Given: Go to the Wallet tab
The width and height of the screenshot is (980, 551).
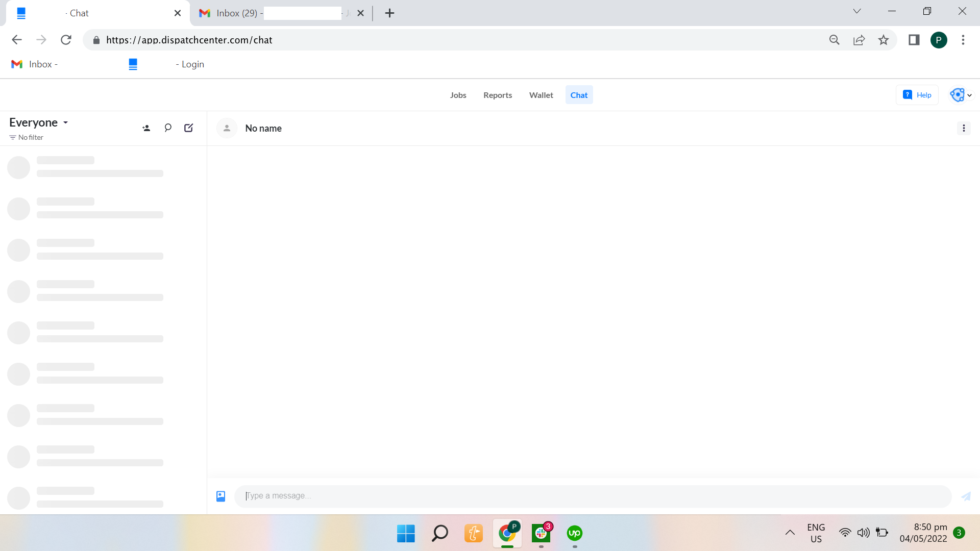Looking at the screenshot, I should pos(541,95).
